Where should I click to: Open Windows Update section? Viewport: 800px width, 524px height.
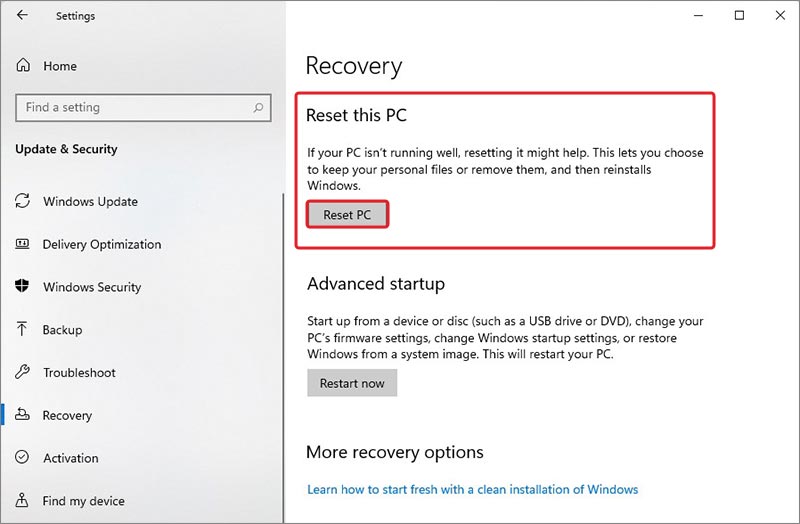tap(90, 202)
